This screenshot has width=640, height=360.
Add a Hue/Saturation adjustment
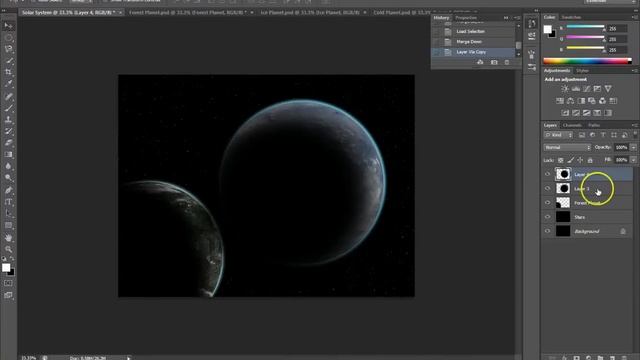(560, 101)
